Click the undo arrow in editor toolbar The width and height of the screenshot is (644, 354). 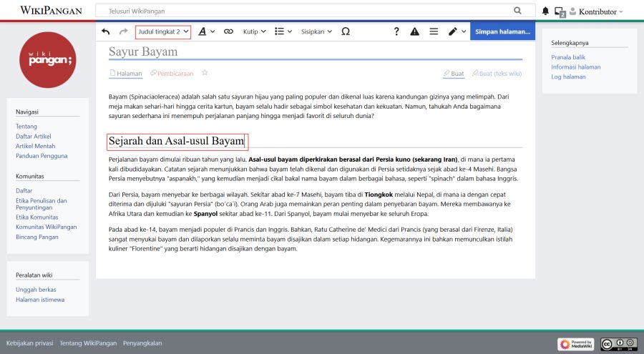click(106, 31)
